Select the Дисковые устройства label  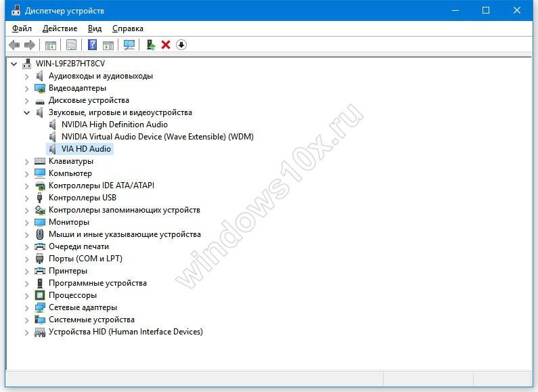pos(89,100)
